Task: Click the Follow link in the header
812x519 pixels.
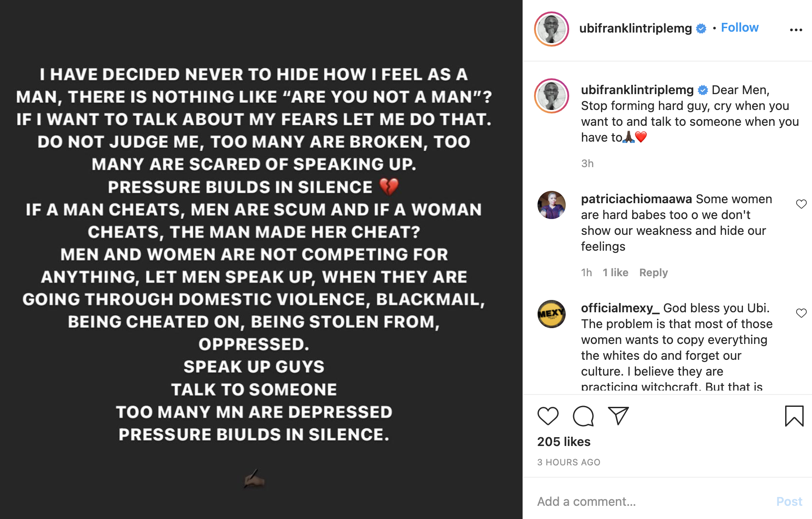Action: click(x=739, y=28)
